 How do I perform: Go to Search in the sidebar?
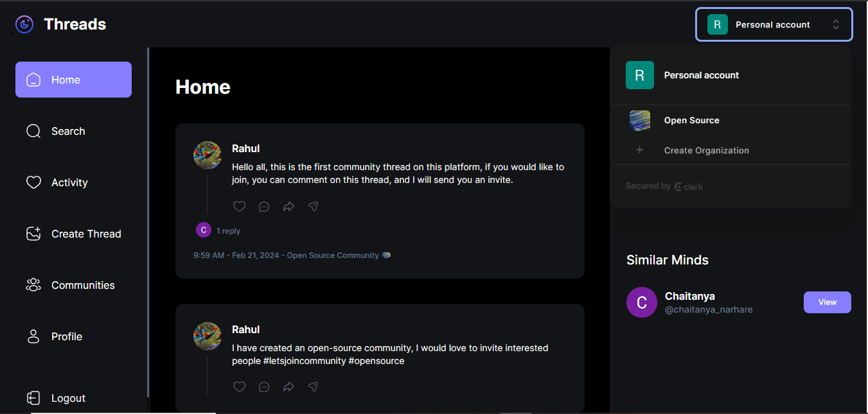pyautogui.click(x=73, y=131)
